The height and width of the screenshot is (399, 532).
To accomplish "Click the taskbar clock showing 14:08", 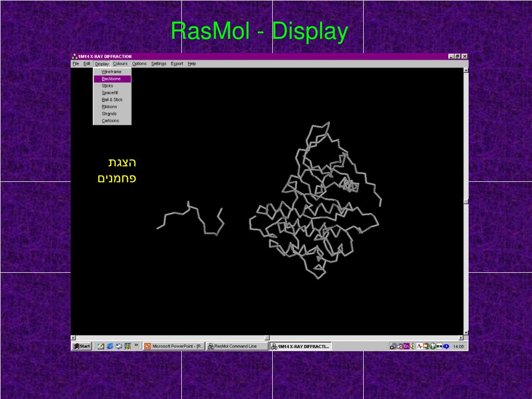I will tap(458, 347).
